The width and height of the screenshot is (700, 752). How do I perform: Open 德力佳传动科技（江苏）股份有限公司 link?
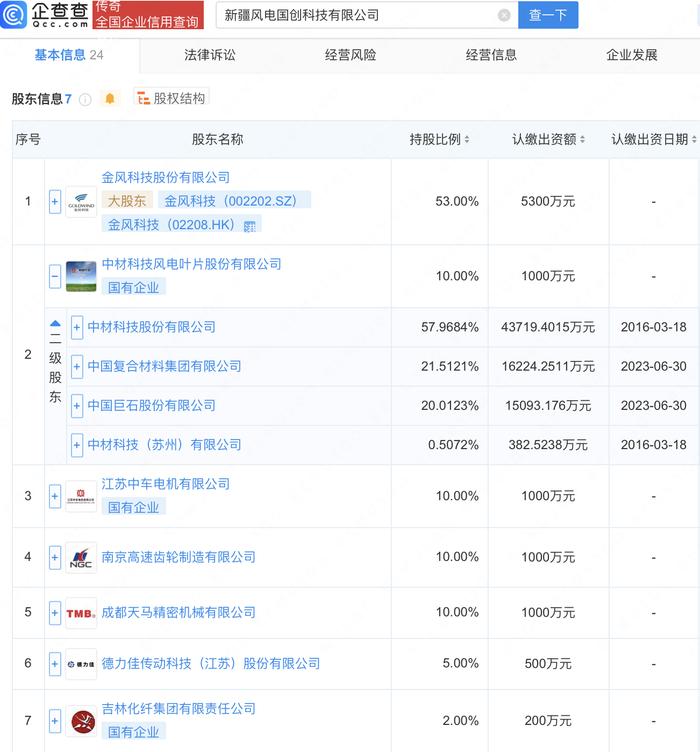pyautogui.click(x=211, y=664)
